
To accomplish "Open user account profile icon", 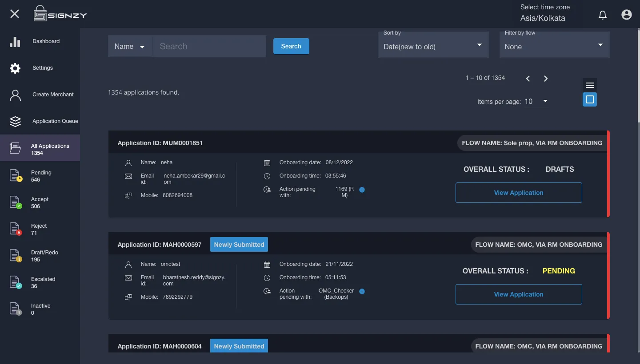I will tap(627, 15).
